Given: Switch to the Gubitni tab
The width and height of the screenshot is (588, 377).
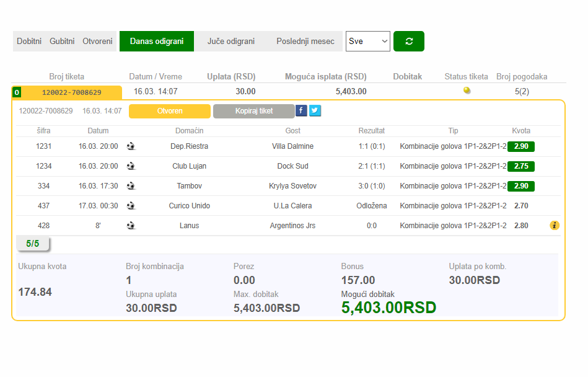Looking at the screenshot, I should coord(62,42).
